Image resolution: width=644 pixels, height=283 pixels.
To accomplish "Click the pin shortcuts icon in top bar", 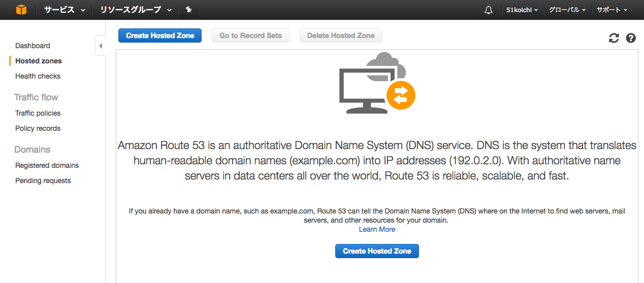I will 188,10.
